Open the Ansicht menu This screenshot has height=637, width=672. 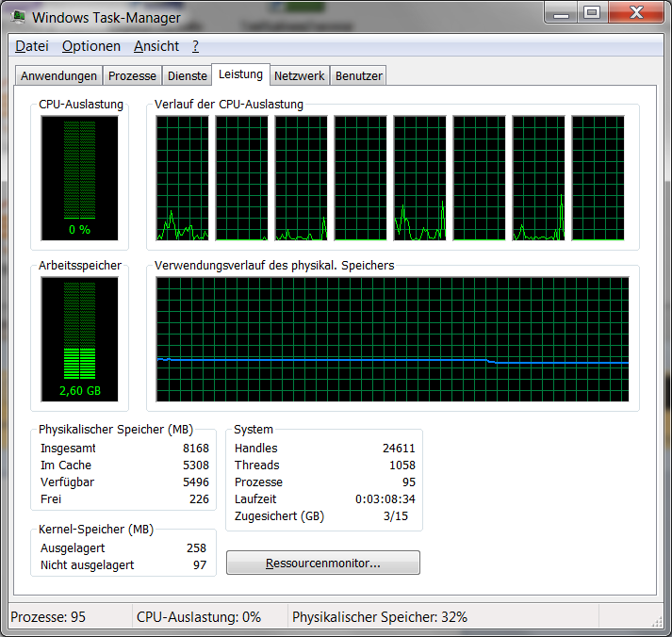[156, 46]
